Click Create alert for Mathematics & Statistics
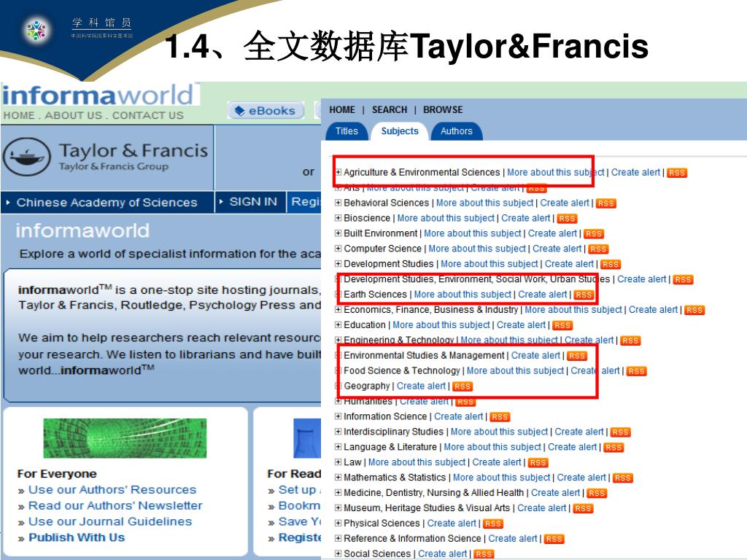 [x=581, y=477]
